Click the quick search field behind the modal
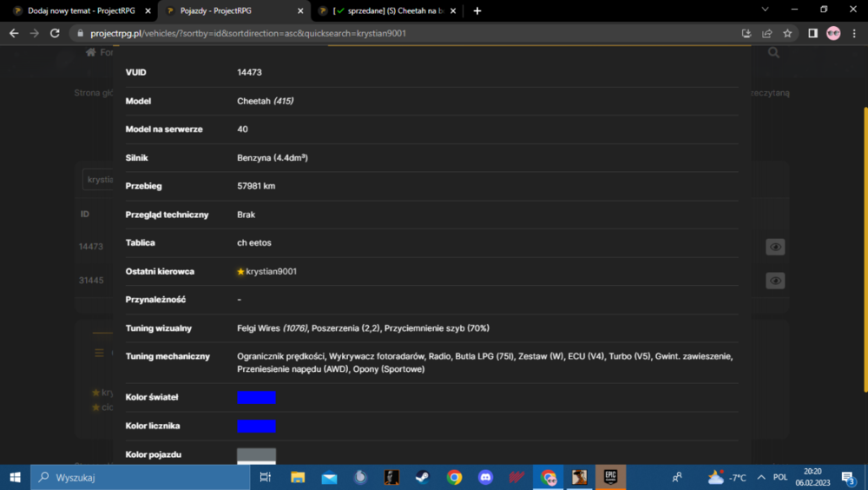 (x=98, y=180)
